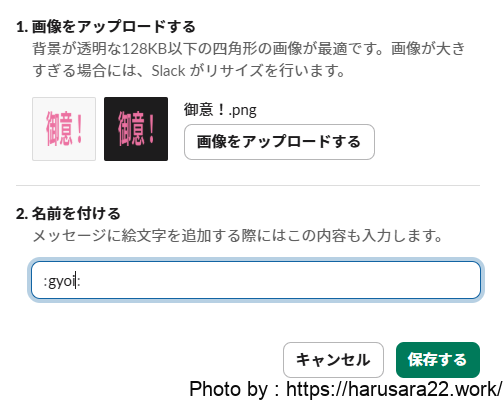Open the harusara22.work link
The image size is (503, 400).
click(394, 389)
